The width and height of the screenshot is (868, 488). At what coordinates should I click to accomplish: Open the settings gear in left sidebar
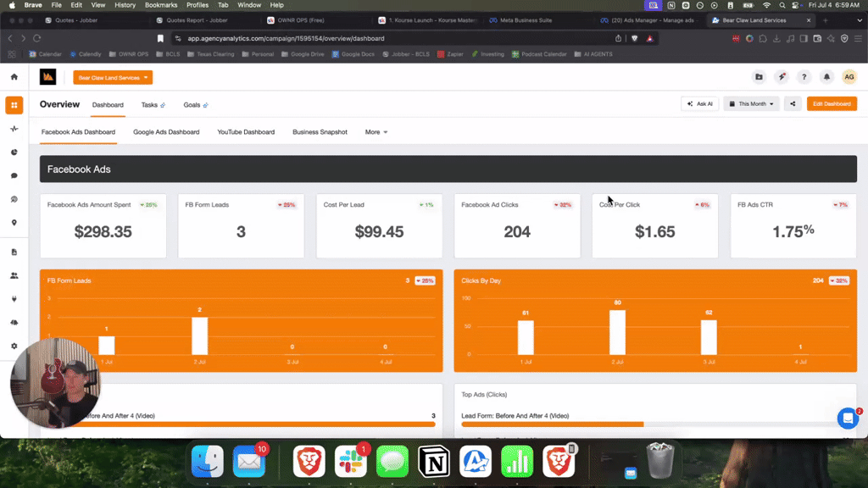coord(13,346)
